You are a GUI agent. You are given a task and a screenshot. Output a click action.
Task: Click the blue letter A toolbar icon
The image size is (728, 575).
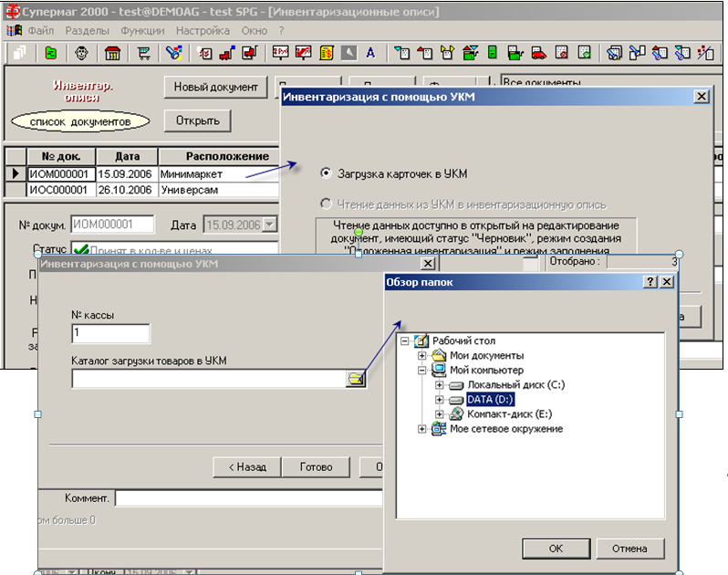pyautogui.click(x=370, y=53)
